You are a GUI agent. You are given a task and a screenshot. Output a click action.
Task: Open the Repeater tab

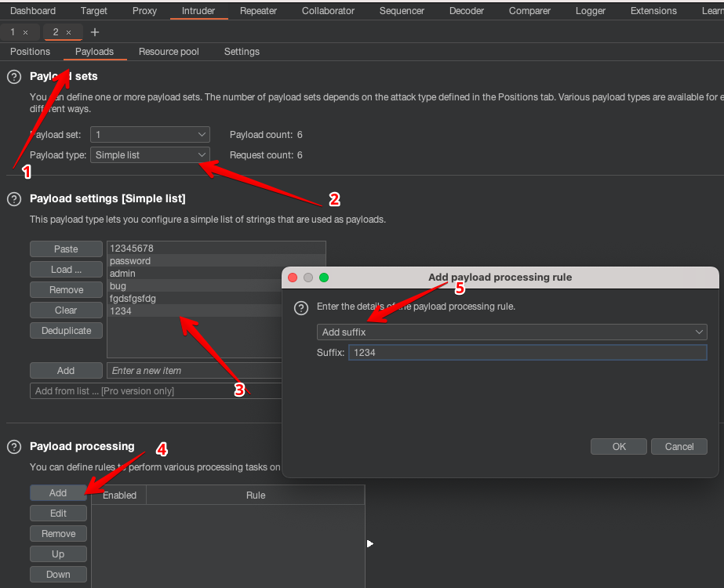pos(258,11)
